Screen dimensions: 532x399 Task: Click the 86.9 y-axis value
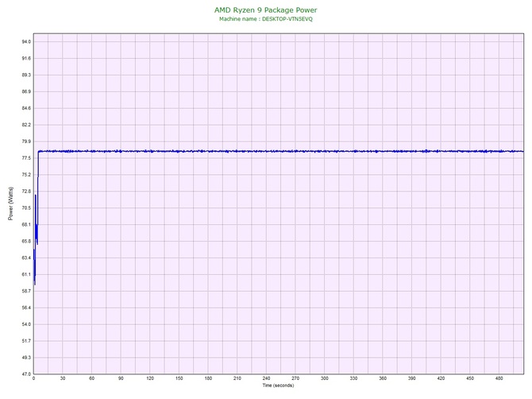(26, 91)
